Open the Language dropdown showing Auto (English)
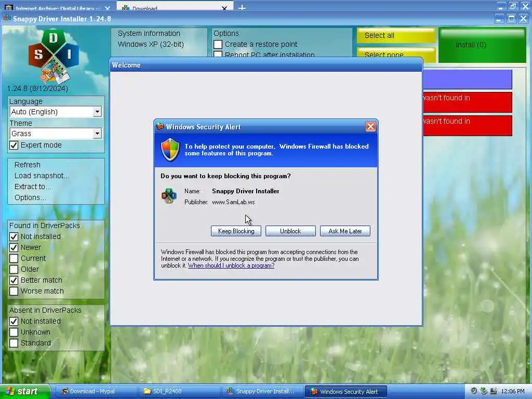The height and width of the screenshot is (399, 532). pos(56,112)
